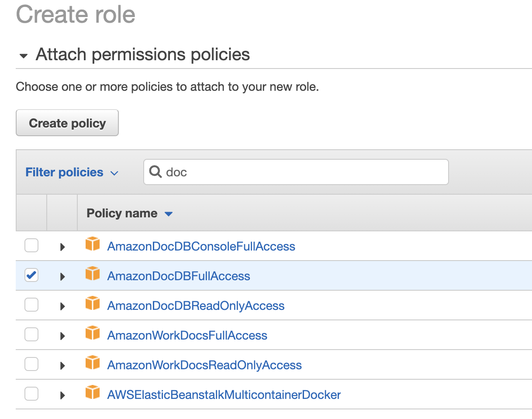Open the AmazonDocDBConsoleFullAccess policy link

point(201,247)
